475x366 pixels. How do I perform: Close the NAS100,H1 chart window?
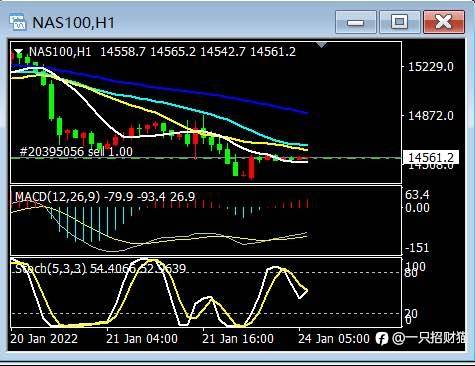point(444,22)
